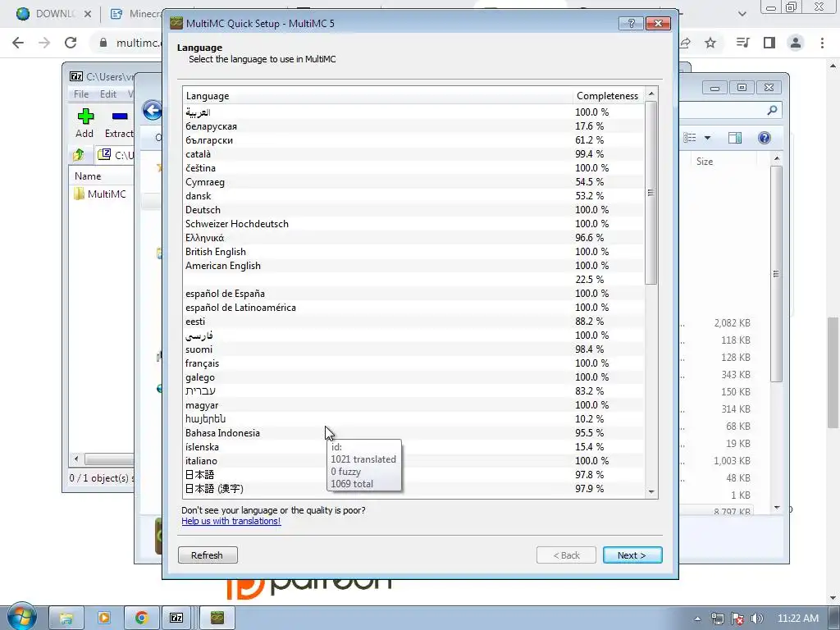Select the magyar language row

tap(413, 404)
